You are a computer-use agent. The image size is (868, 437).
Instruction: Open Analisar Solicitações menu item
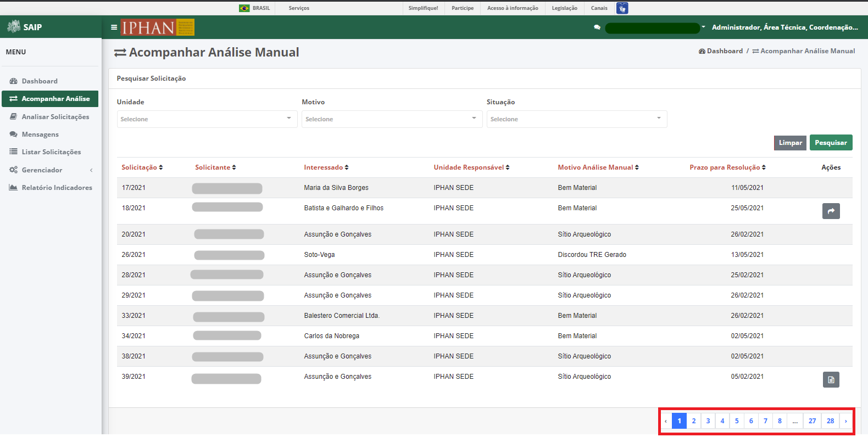[55, 116]
